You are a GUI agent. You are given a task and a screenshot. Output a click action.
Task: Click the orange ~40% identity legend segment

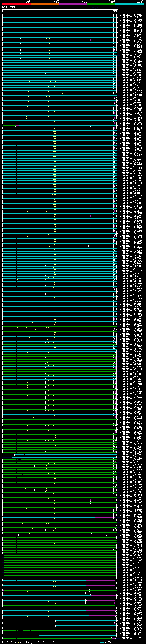(x=45, y=4)
